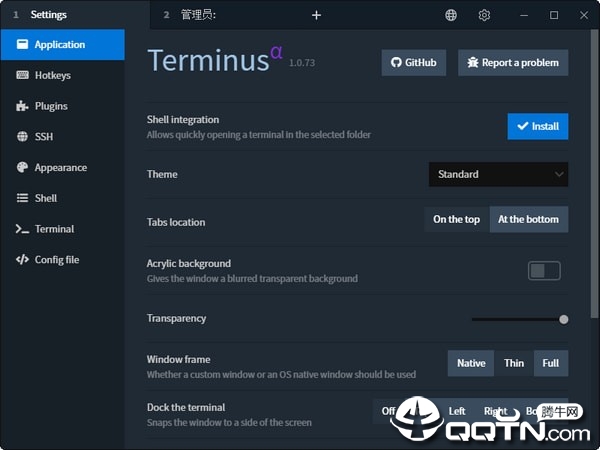Click the Terminal prompt icon
This screenshot has width=600, height=450.
[22, 229]
